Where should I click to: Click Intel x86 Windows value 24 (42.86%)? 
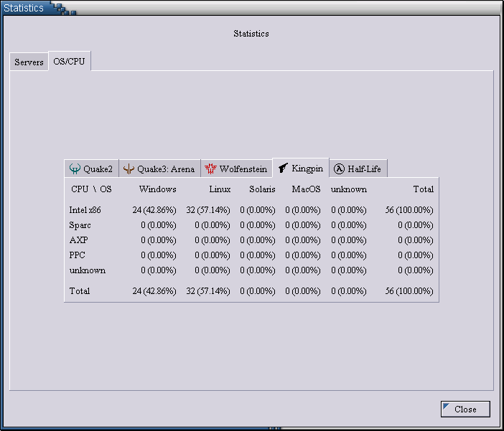pyautogui.click(x=154, y=210)
